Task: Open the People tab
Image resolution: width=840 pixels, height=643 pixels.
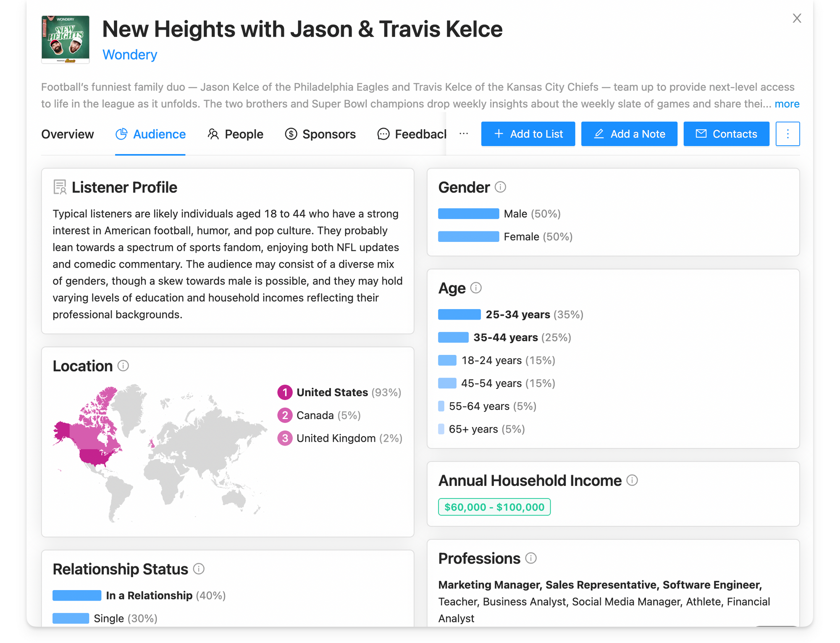Action: coord(235,134)
